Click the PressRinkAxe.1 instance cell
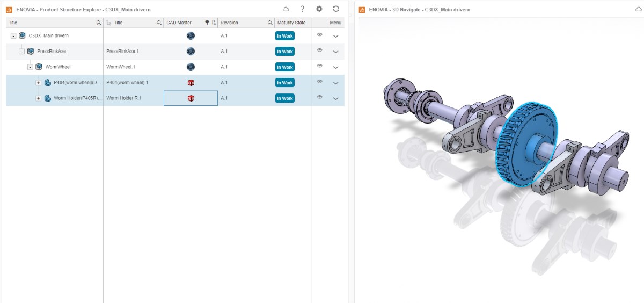The height and width of the screenshot is (303, 644). click(122, 51)
